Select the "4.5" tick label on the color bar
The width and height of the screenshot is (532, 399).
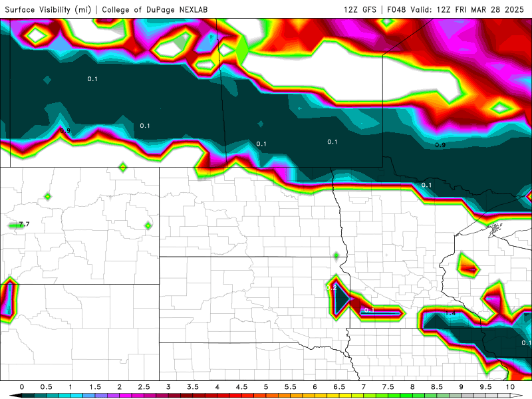241,387
